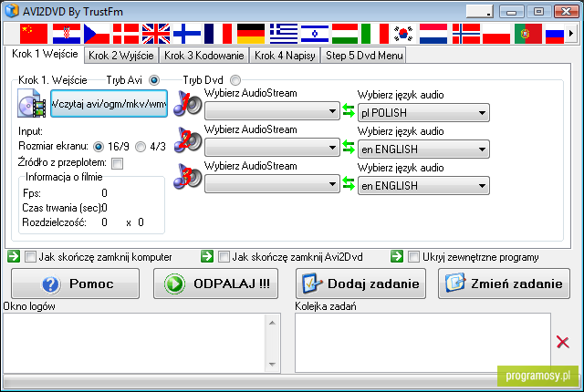The image size is (584, 392).
Task: Open pl POLISH audio language dropdown
Action: [423, 113]
